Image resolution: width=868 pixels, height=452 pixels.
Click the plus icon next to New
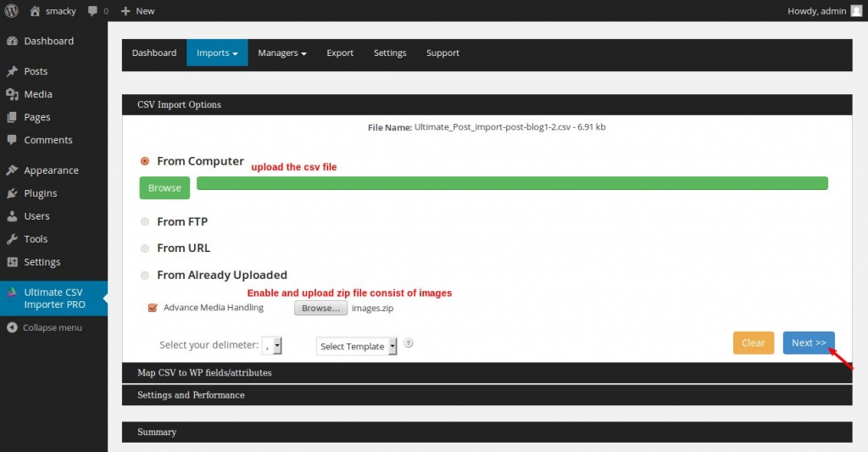(x=125, y=11)
